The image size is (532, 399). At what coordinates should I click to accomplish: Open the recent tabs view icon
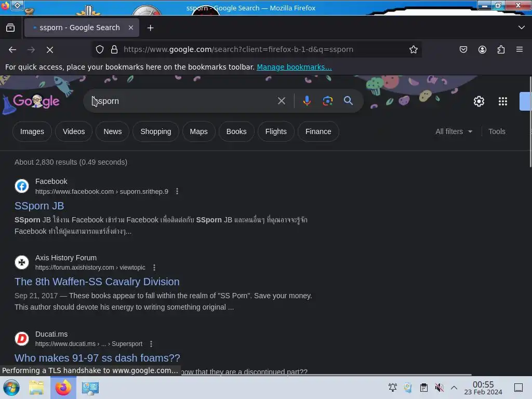pos(10,28)
